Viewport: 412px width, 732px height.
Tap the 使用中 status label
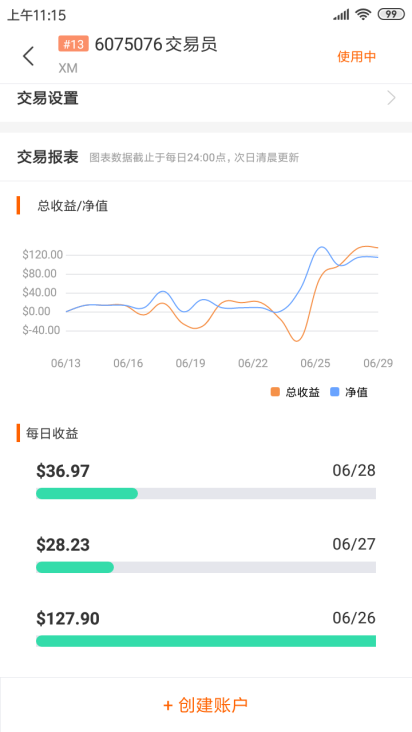(x=357, y=57)
